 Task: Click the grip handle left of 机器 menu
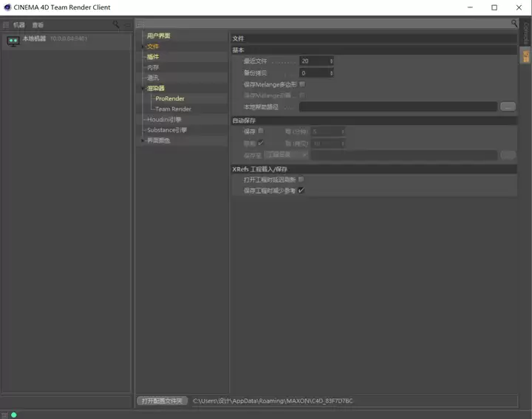coord(5,25)
